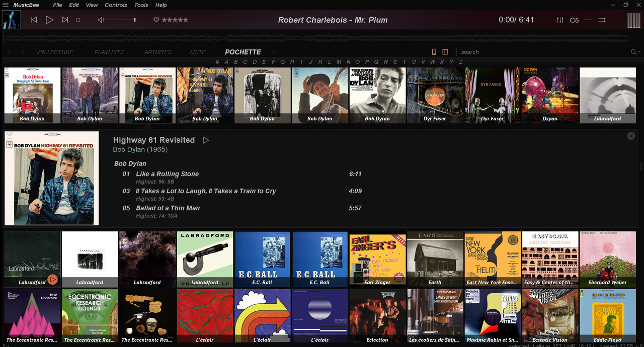Image resolution: width=644 pixels, height=347 pixels.
Task: Select the first Dyr Faser album
Action: 435,96
